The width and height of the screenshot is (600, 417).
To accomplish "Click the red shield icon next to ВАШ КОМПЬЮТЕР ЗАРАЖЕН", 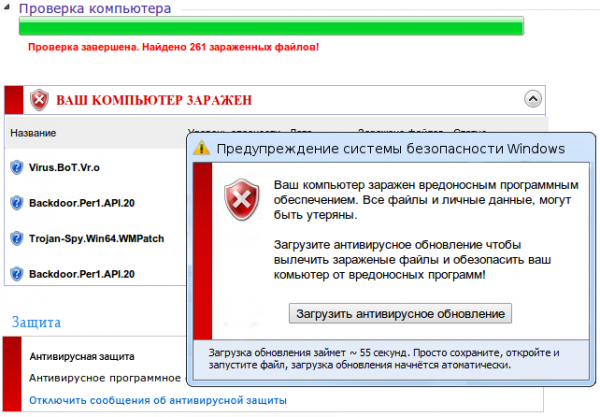I will click(39, 100).
